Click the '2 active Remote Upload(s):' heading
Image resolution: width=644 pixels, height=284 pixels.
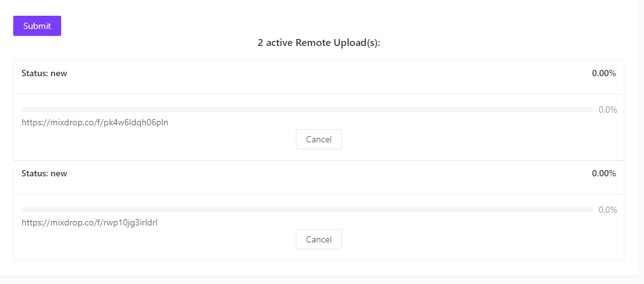click(319, 43)
